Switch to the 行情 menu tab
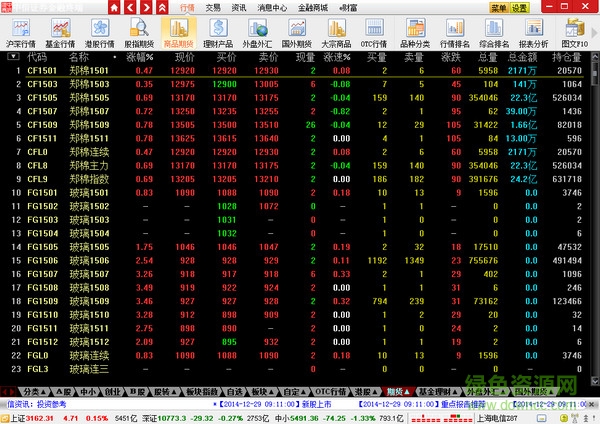This screenshot has height=424, width=600. tap(188, 7)
